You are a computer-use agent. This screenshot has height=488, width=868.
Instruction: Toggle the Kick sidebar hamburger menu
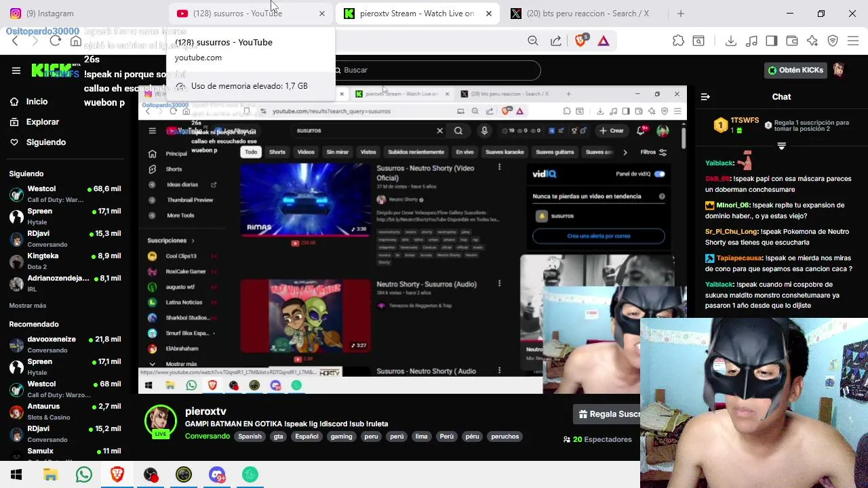(16, 70)
